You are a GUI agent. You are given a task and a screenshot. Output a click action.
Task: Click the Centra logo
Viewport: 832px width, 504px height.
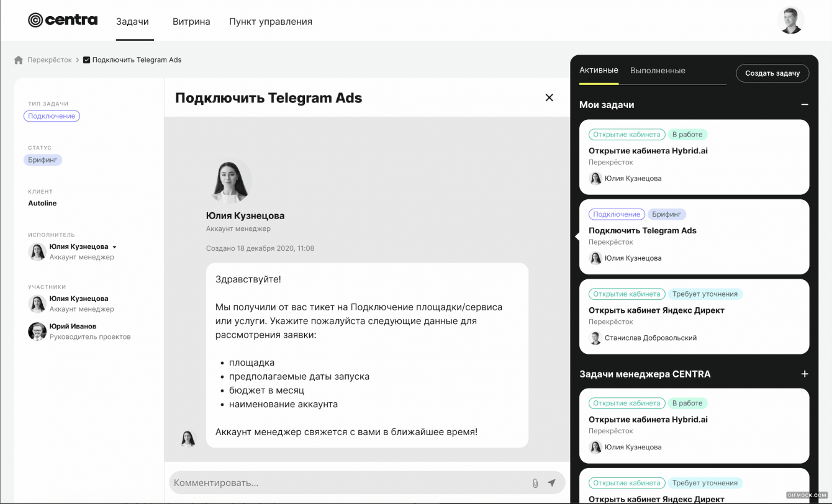[63, 20]
